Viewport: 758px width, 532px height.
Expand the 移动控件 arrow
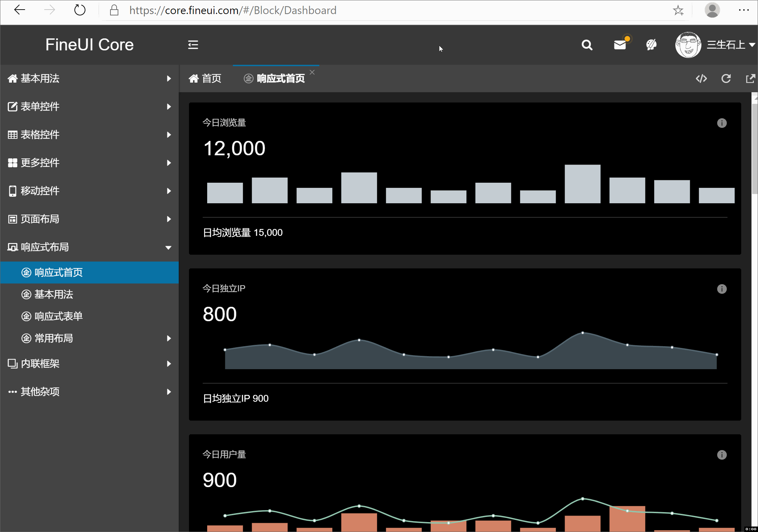pos(169,191)
